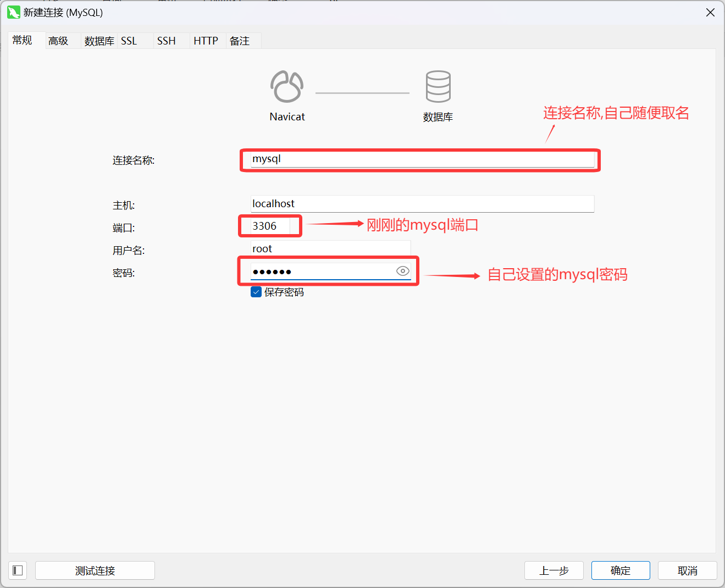Click the 测试连接 button

click(x=95, y=570)
